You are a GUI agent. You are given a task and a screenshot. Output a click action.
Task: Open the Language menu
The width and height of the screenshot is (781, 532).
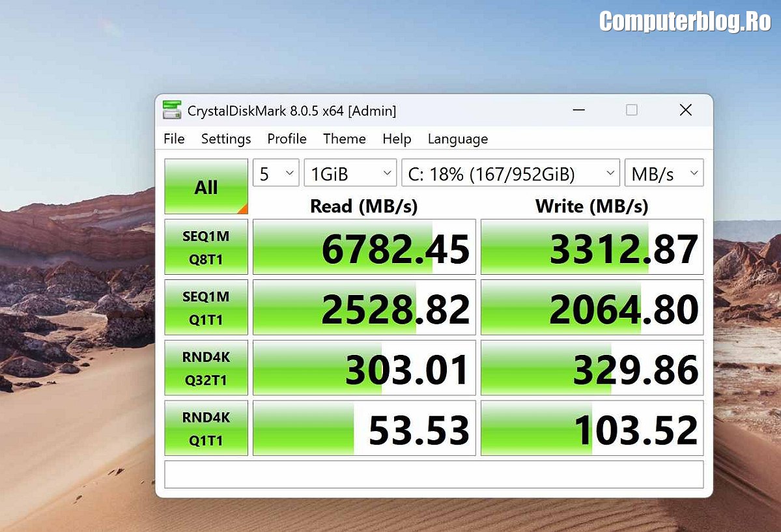click(x=457, y=139)
